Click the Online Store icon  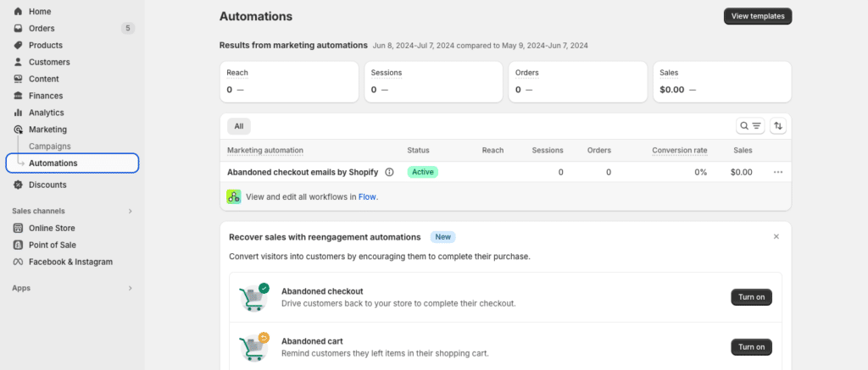tap(19, 228)
